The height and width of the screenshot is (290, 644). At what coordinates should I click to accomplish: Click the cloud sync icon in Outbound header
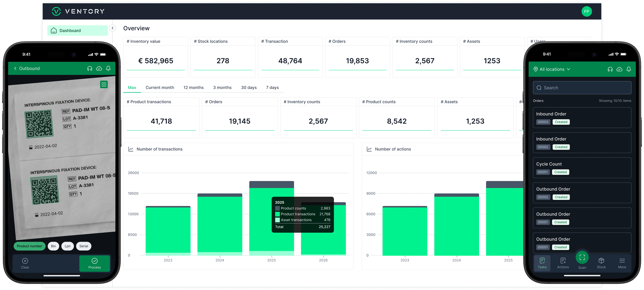point(99,68)
